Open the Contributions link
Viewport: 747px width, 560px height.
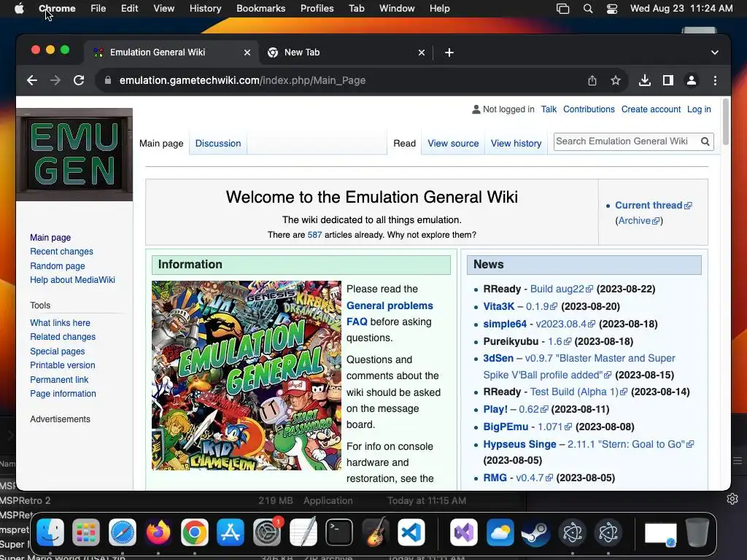(x=589, y=109)
